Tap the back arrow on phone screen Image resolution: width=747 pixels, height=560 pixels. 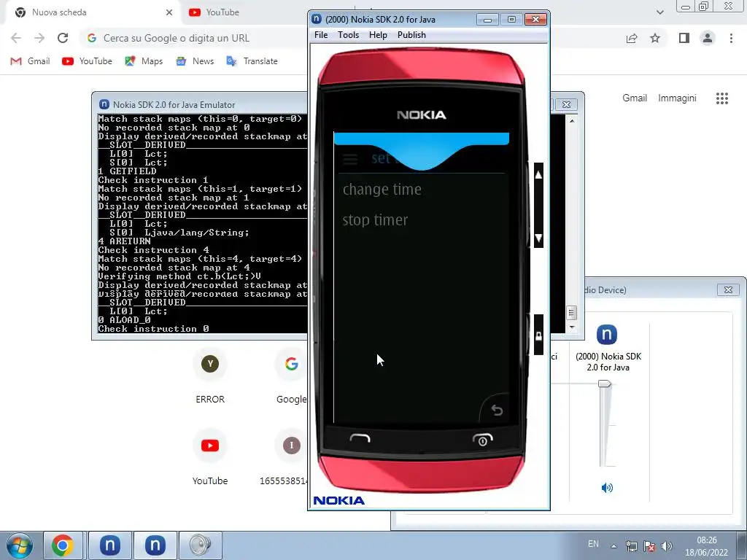pyautogui.click(x=496, y=410)
